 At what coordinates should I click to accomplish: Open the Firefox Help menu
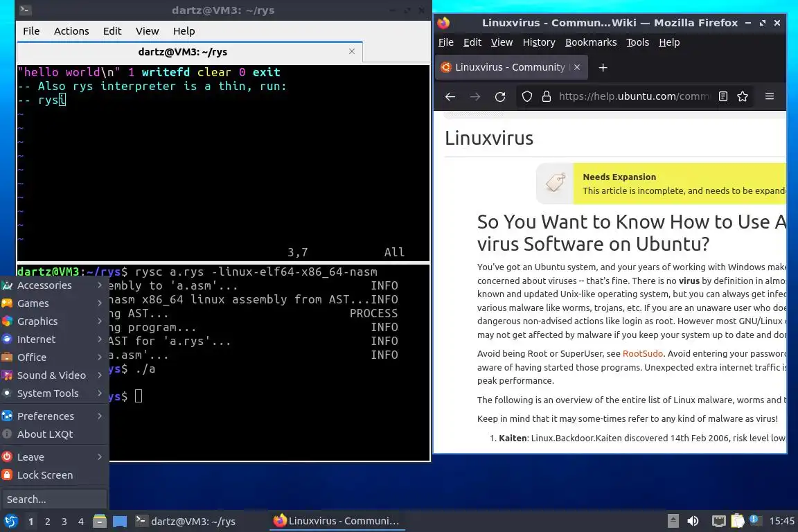pos(668,42)
